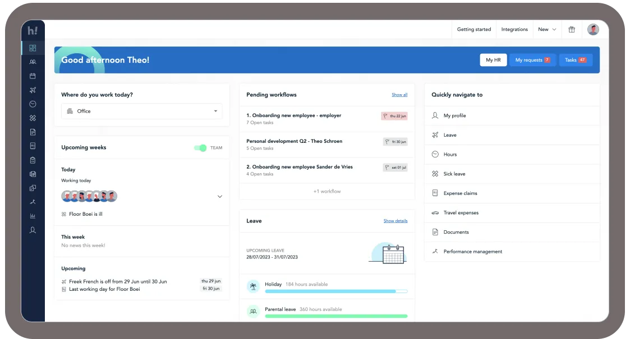
Task: Click upcoming leave dates 28/07/2023 - 31/07/2023
Action: tap(272, 257)
